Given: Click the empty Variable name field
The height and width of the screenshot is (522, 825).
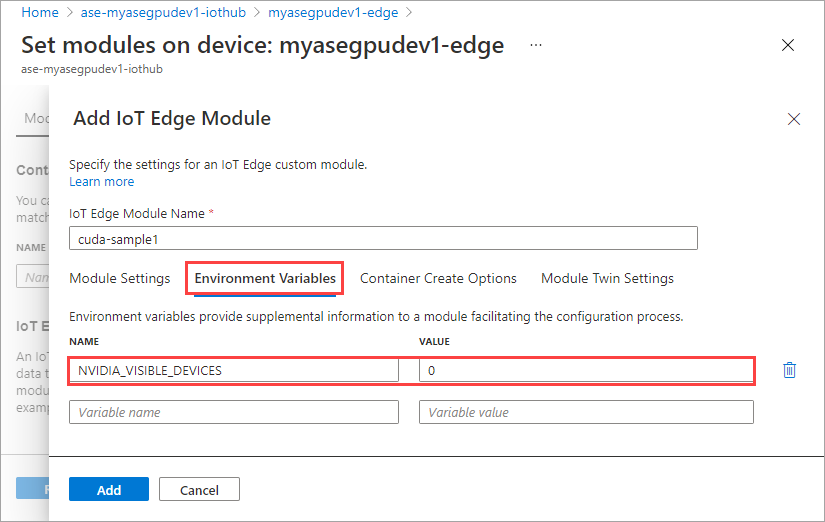Looking at the screenshot, I should point(234,412).
